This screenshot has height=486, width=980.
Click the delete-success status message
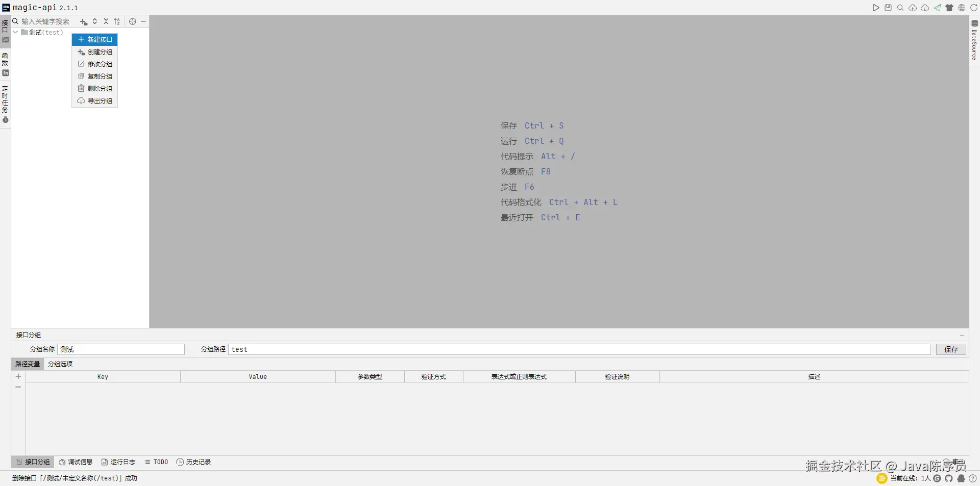75,478
